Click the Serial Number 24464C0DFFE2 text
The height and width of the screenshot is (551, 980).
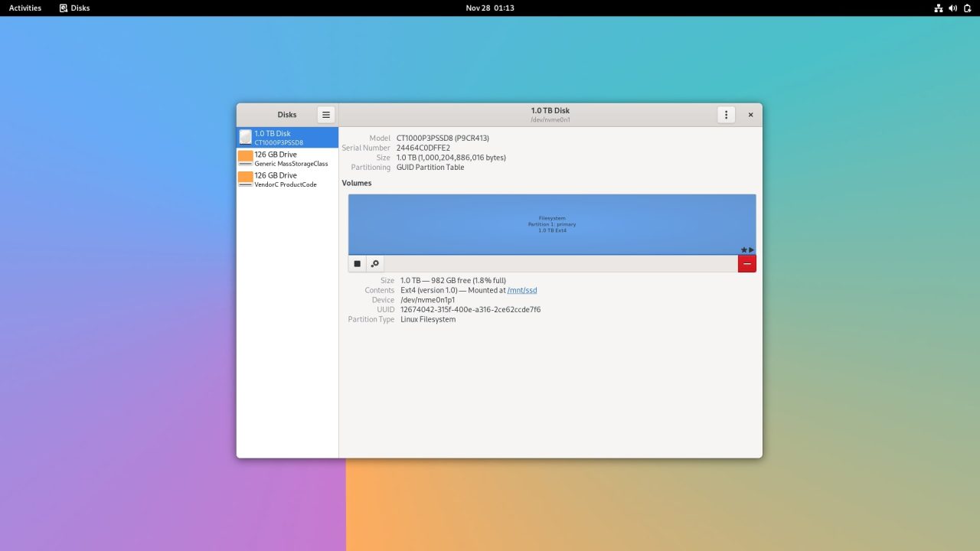pyautogui.click(x=423, y=148)
